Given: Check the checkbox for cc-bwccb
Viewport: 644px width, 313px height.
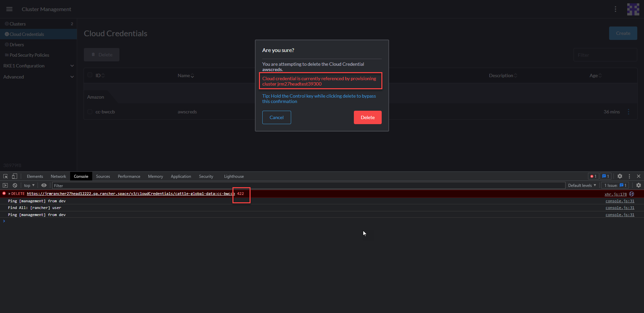Looking at the screenshot, I should 89,112.
